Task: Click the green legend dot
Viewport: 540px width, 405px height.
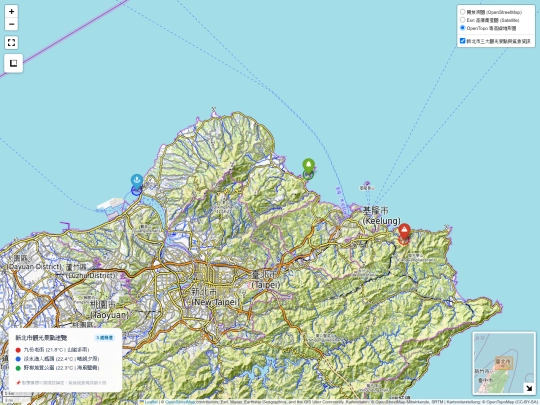Action: tap(18, 368)
